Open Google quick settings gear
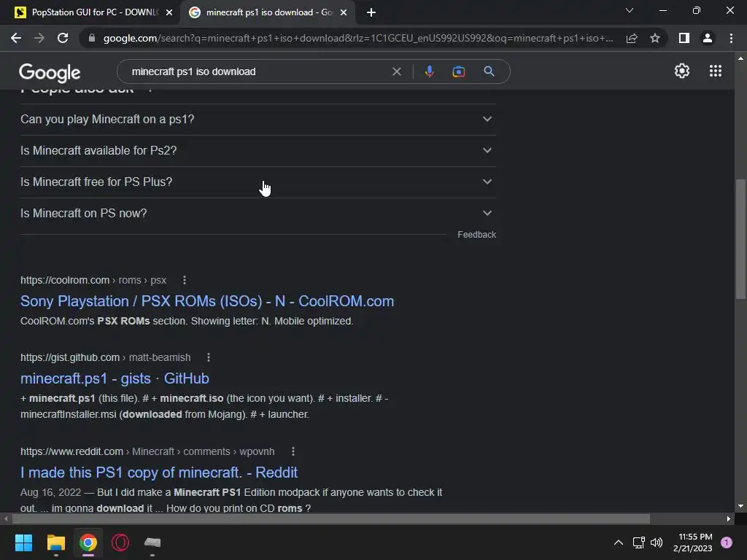 pos(682,71)
